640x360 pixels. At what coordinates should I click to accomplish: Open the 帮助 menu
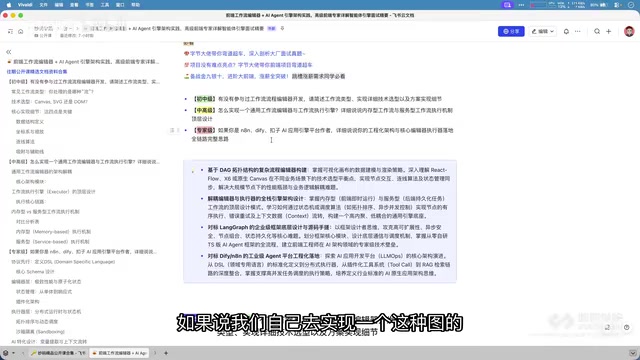tap(136, 5)
